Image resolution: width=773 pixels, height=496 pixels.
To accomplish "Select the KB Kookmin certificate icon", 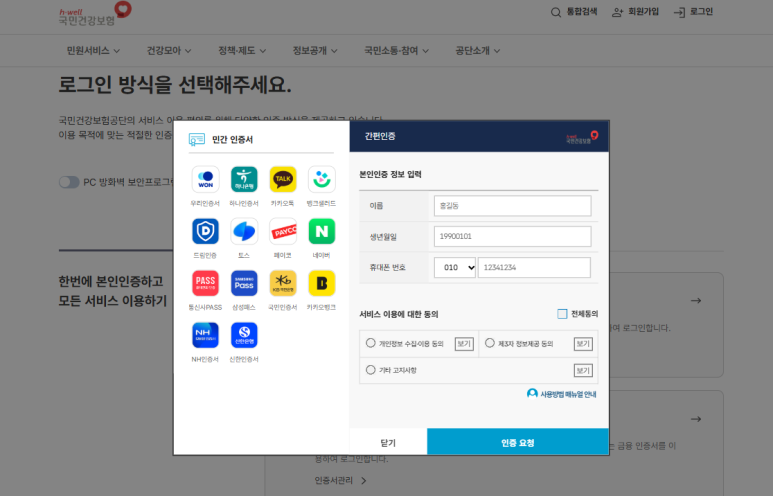I will coord(283,283).
